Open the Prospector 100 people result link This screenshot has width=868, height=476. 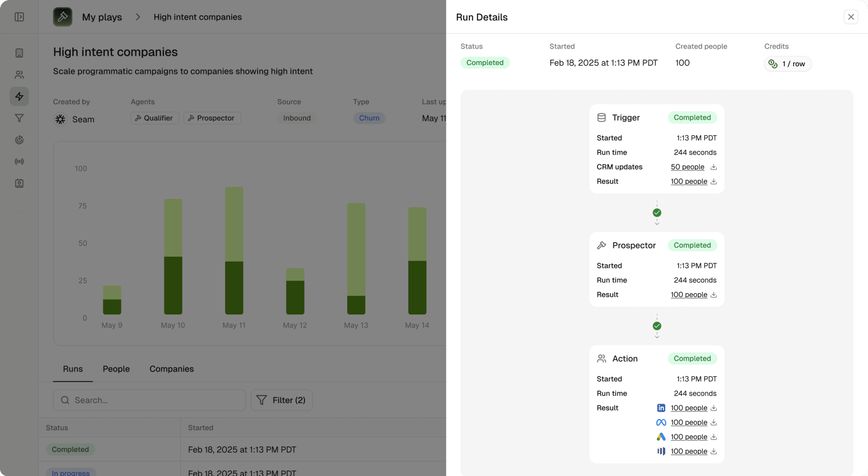[x=688, y=294]
